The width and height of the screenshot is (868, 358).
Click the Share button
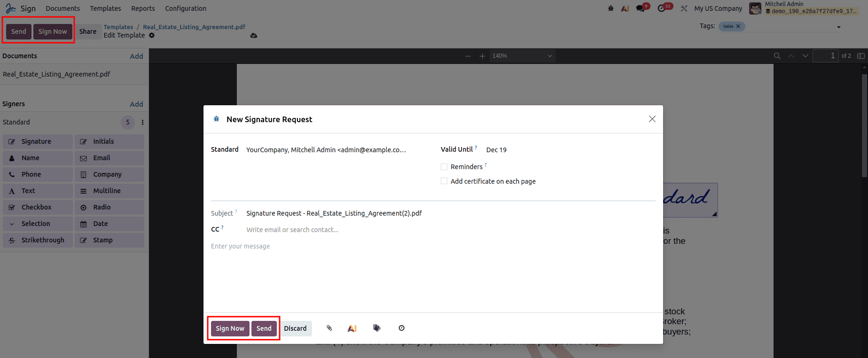pos(88,31)
